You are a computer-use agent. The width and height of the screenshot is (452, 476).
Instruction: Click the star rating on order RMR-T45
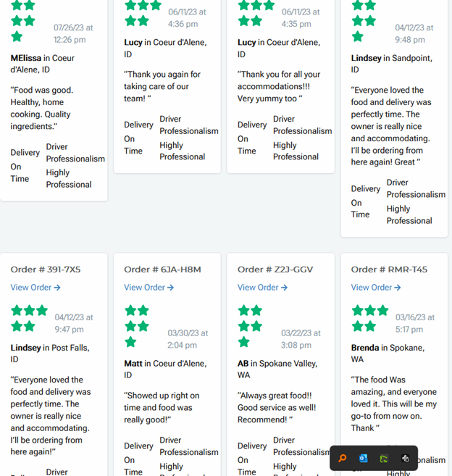pos(369,318)
